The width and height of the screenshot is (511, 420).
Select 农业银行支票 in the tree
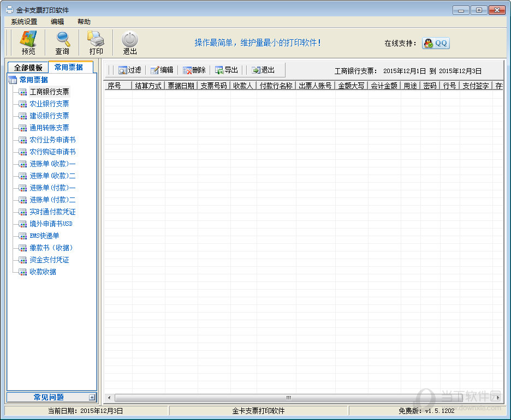(x=49, y=104)
